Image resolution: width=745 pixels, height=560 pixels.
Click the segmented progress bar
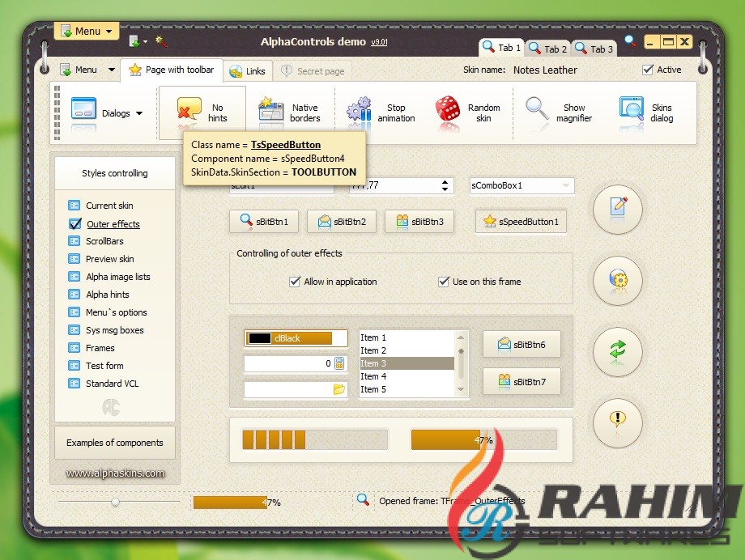[314, 439]
